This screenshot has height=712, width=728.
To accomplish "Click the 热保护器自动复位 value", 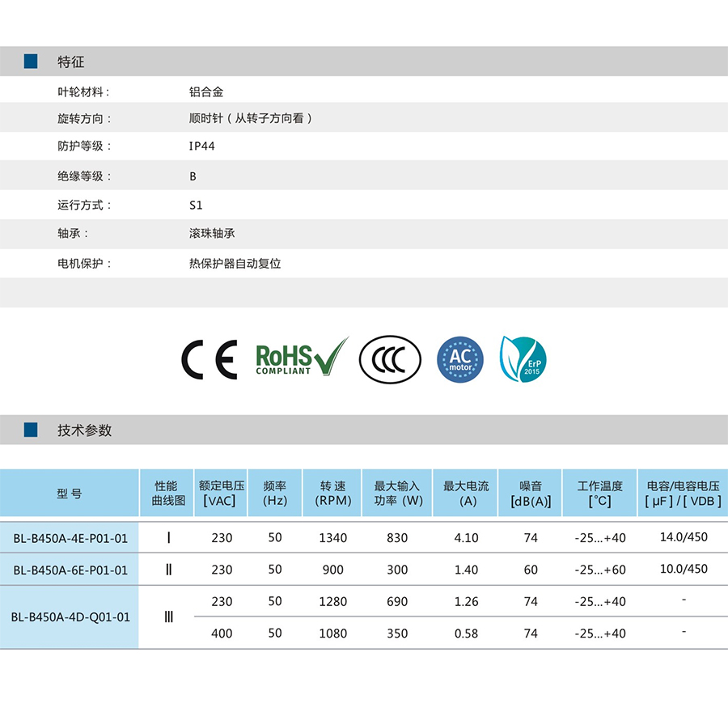I will (235, 264).
